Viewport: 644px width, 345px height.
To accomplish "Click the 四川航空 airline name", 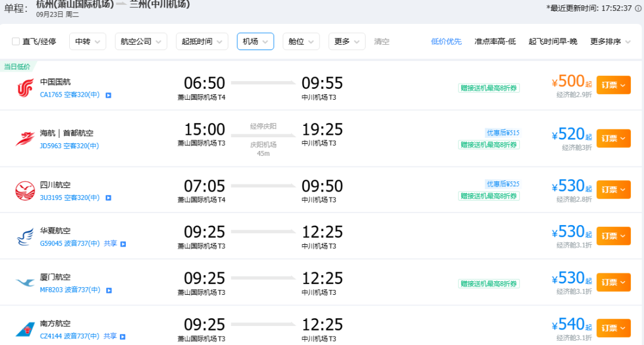I will 55,185.
